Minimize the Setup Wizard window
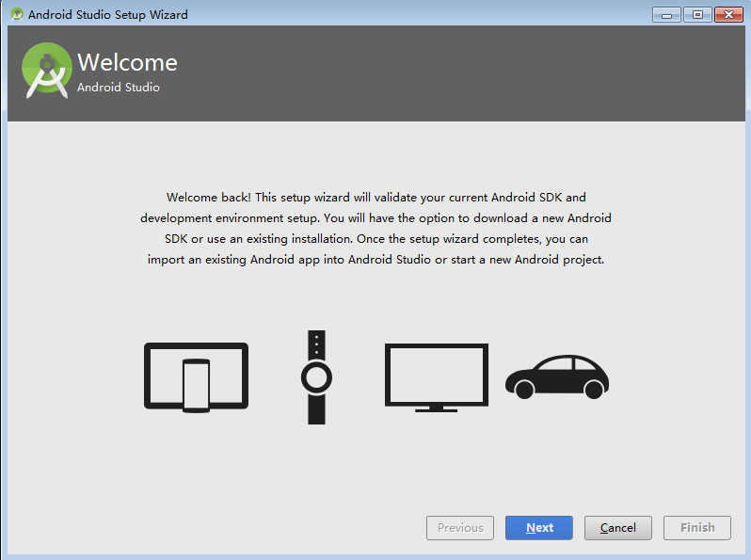 point(666,15)
